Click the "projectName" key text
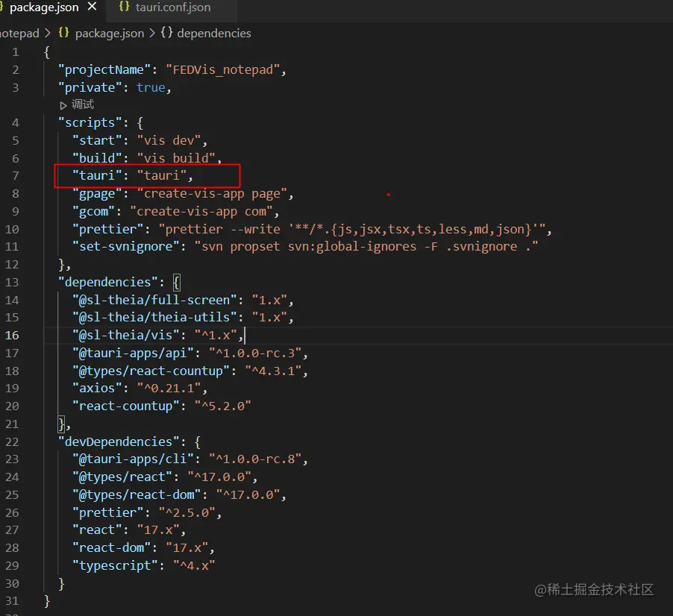The width and height of the screenshot is (673, 616). [x=104, y=70]
